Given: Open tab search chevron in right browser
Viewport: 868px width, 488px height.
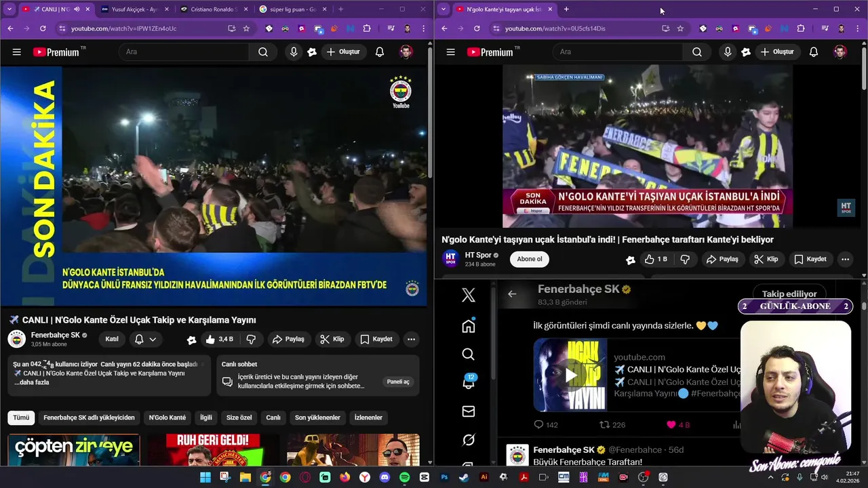Looking at the screenshot, I should coord(443,9).
